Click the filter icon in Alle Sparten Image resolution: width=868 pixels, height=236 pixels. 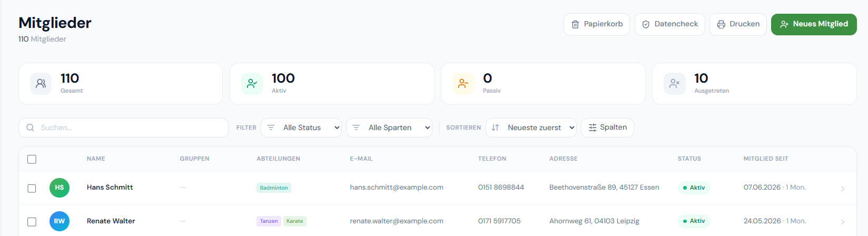356,127
